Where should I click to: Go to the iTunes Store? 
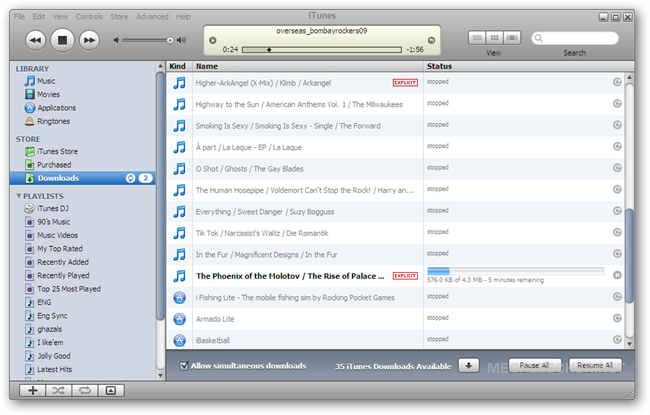coord(58,151)
